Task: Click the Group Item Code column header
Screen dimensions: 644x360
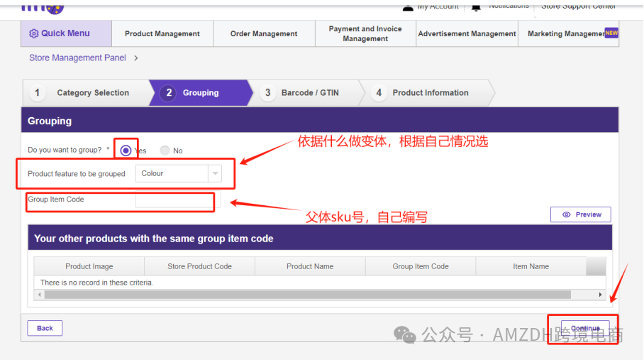Action: pyautogui.click(x=421, y=266)
